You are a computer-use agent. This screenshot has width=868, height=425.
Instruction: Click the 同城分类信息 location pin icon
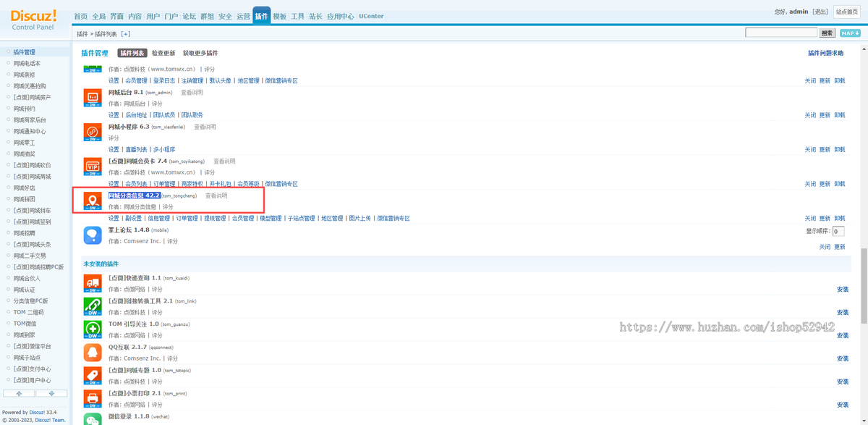93,201
